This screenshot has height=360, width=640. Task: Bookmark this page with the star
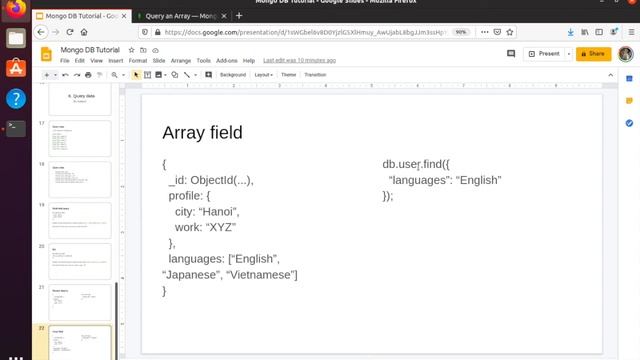510,32
